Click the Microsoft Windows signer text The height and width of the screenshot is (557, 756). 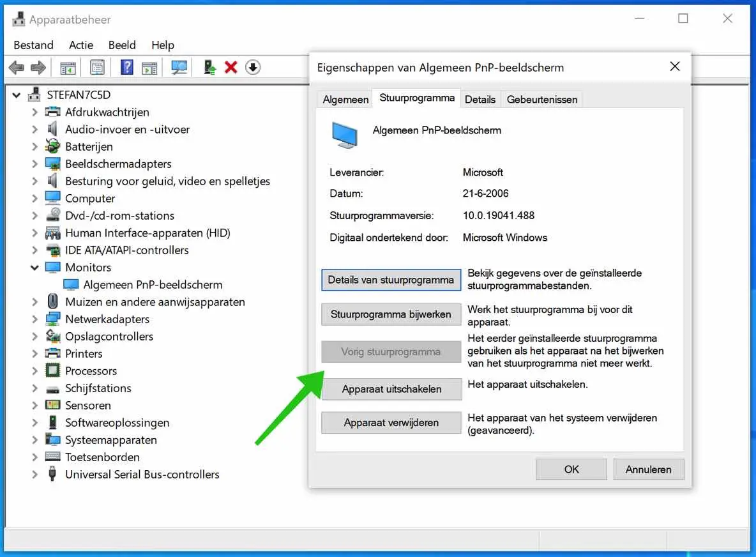pyautogui.click(x=505, y=238)
